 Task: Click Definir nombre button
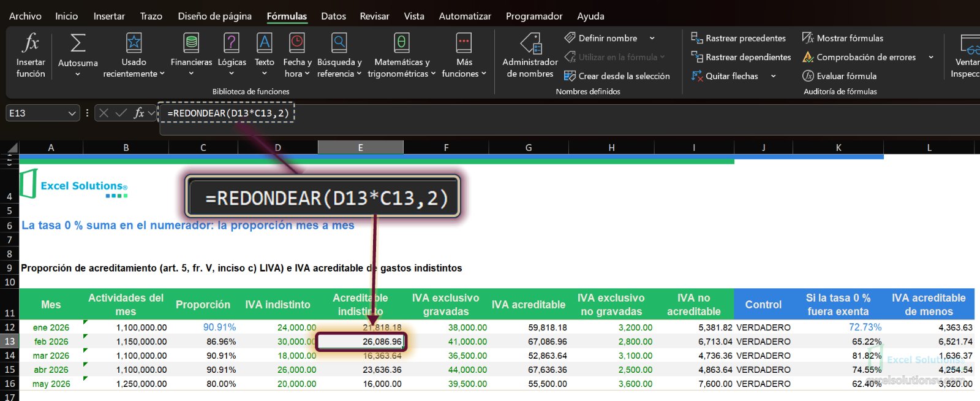click(601, 38)
